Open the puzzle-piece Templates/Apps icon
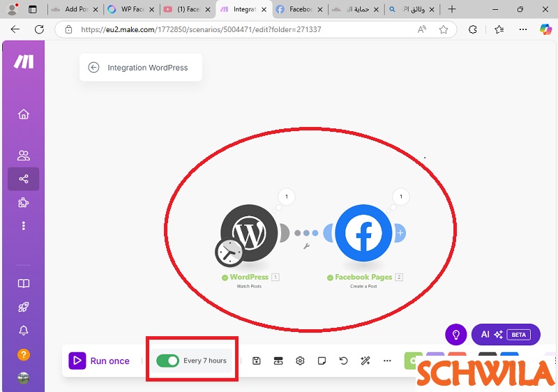The height and width of the screenshot is (392, 558). [24, 202]
